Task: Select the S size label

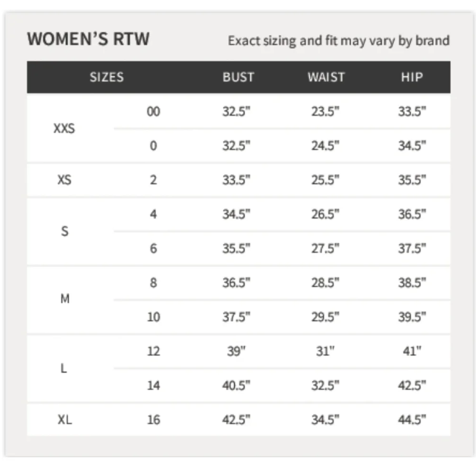Action: (65, 231)
